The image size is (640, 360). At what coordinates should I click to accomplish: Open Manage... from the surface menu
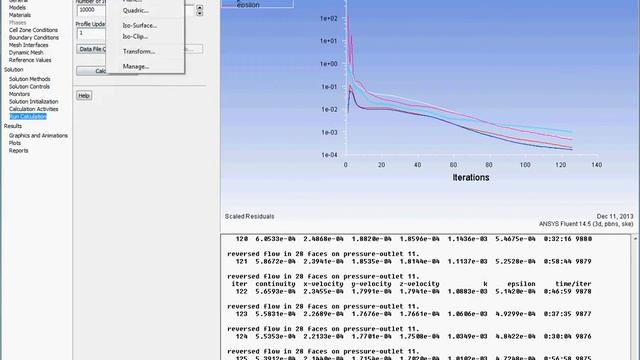click(x=136, y=66)
